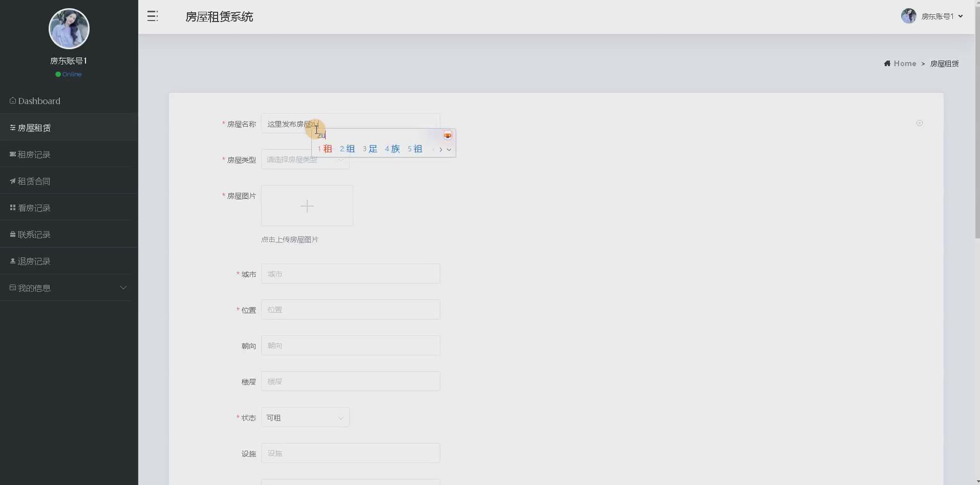
Task: Click the Dashboard home icon
Action: point(13,100)
